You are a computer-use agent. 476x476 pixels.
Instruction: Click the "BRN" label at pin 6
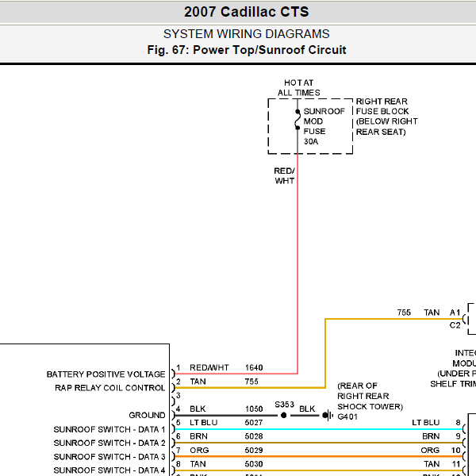coord(198,436)
